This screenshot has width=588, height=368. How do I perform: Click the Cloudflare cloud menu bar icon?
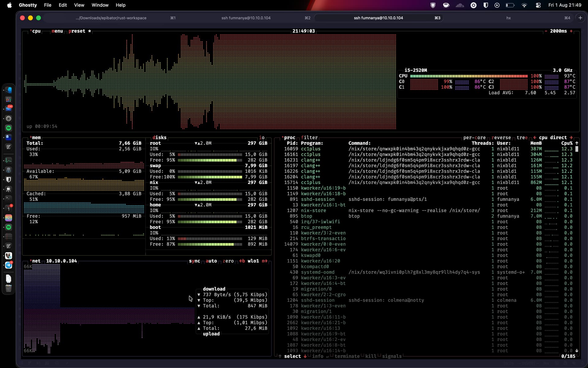[x=460, y=5]
